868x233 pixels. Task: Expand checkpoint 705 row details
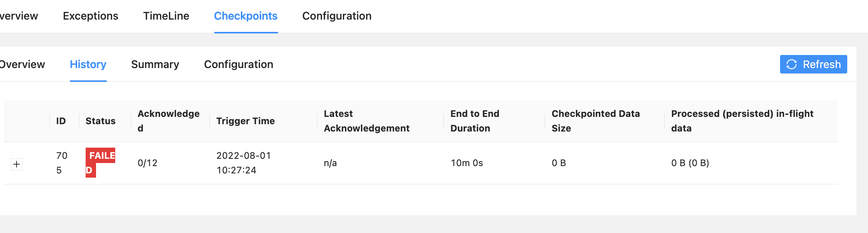[x=17, y=164]
